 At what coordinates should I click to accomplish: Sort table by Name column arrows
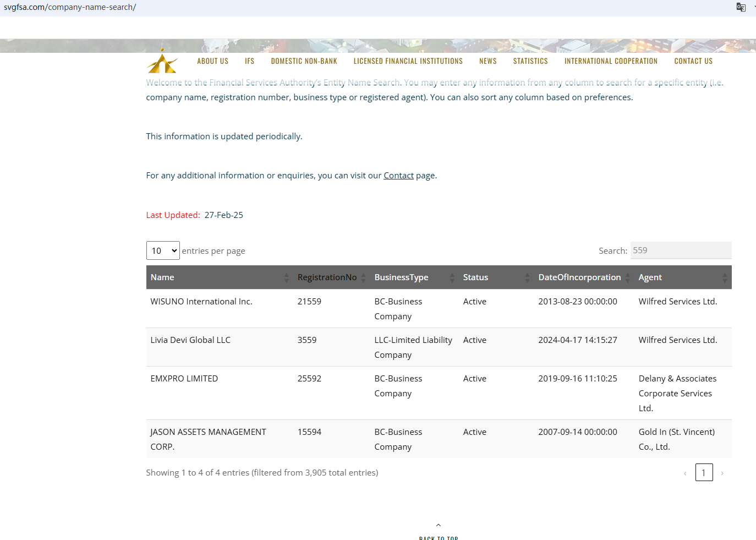pyautogui.click(x=286, y=277)
